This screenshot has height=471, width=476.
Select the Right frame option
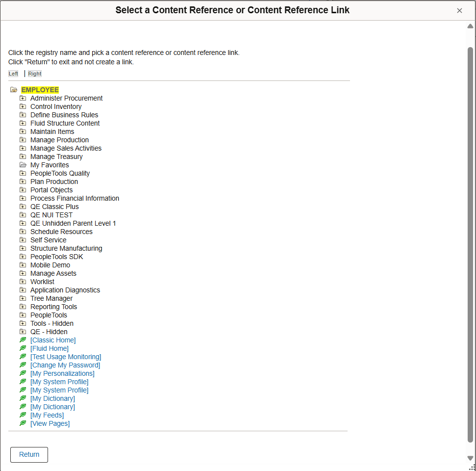34,74
